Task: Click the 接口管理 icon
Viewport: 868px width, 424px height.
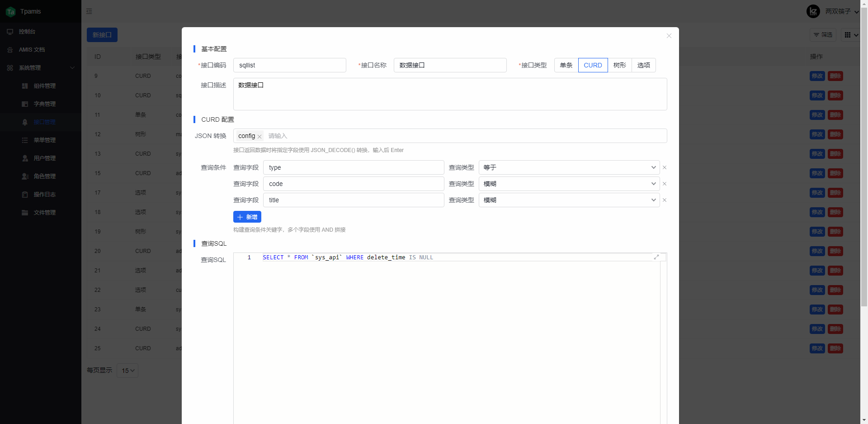Action: [x=25, y=122]
